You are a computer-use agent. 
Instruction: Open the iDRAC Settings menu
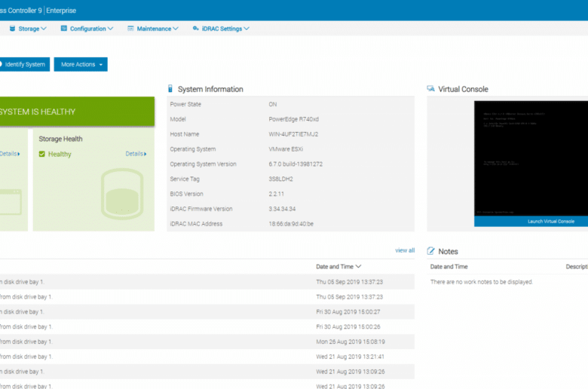click(x=221, y=29)
